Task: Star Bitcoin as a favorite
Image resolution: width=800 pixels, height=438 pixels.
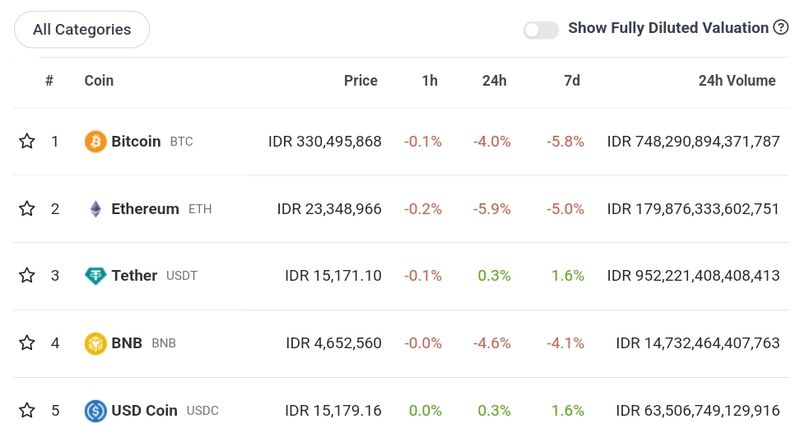Action: (x=27, y=141)
